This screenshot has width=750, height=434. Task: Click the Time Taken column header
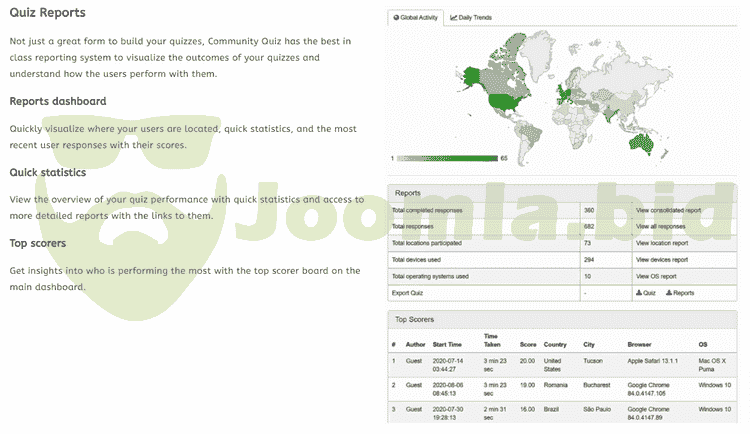(x=492, y=340)
